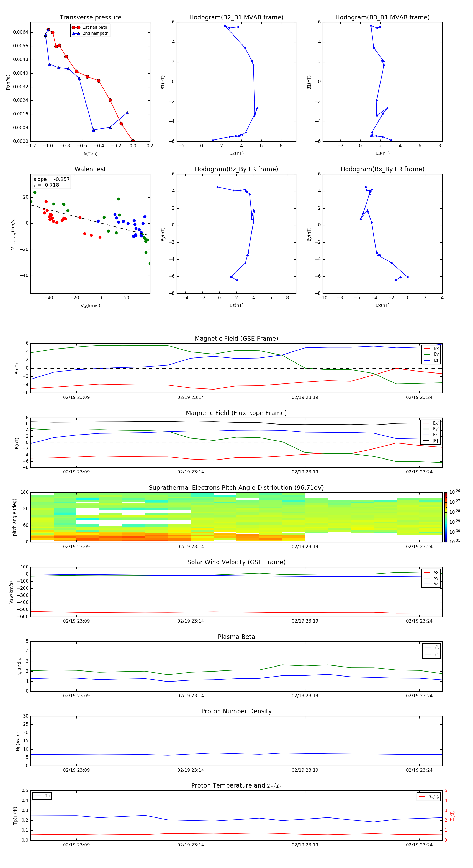This screenshot has height=868, width=473.
Task: Select the βp entry in Plasma Beta legend
Action: [x=431, y=647]
